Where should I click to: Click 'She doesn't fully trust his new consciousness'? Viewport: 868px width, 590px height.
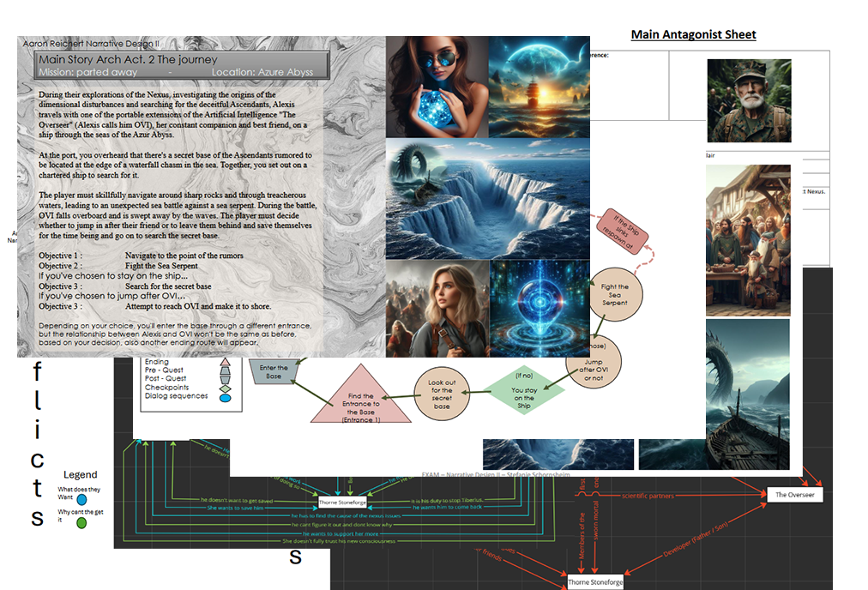pyautogui.click(x=339, y=541)
